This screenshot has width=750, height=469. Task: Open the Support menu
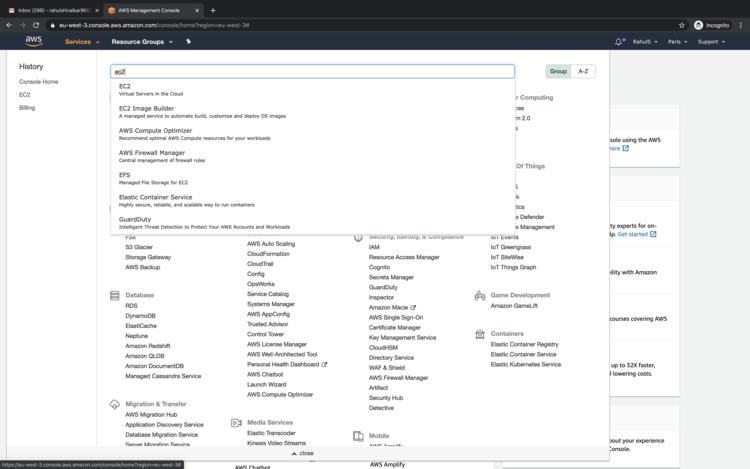coord(711,42)
